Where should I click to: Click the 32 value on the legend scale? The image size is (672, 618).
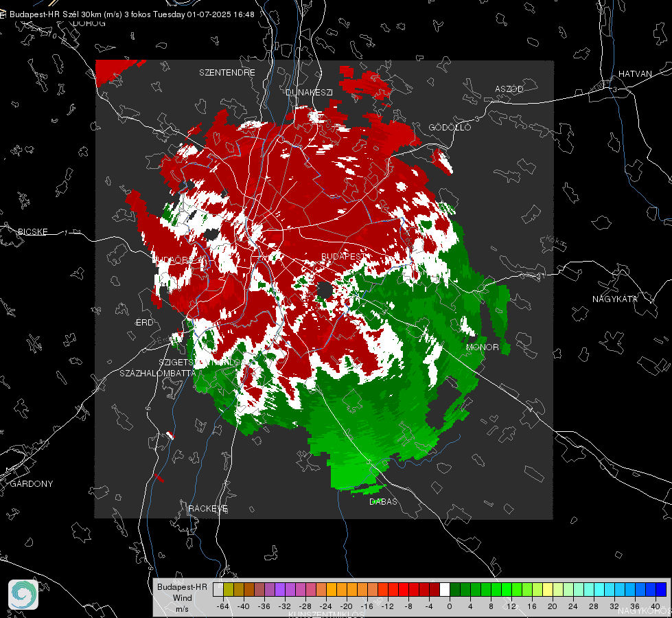(614, 606)
